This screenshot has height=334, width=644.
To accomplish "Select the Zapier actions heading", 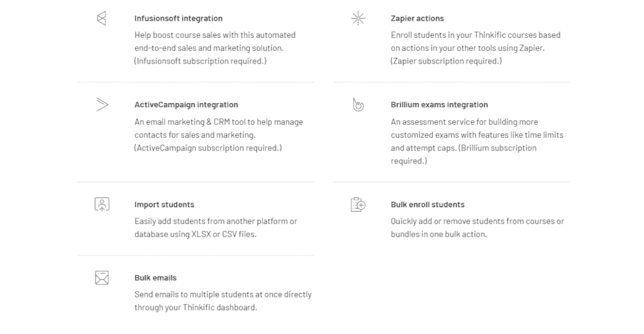I will coord(417,19).
